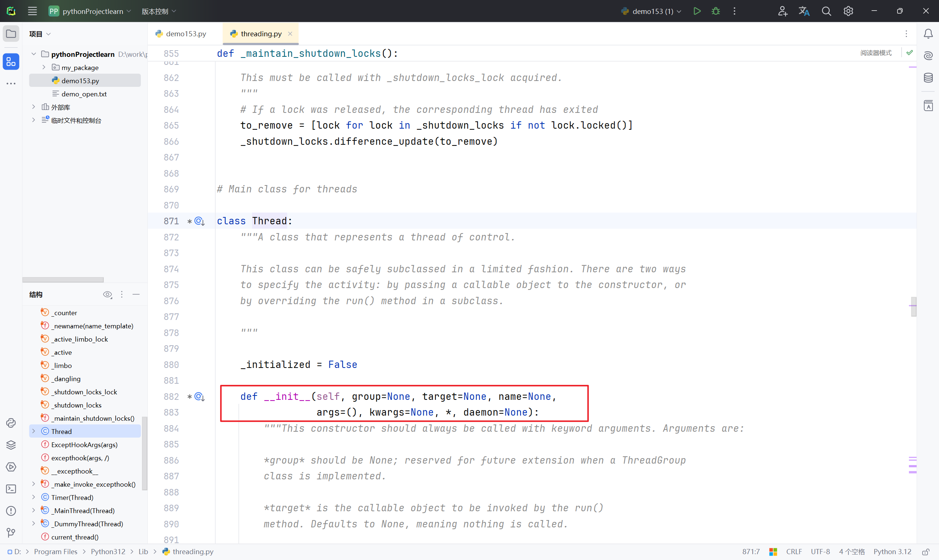Open the main hamburger menu
The width and height of the screenshot is (939, 560).
tap(33, 11)
